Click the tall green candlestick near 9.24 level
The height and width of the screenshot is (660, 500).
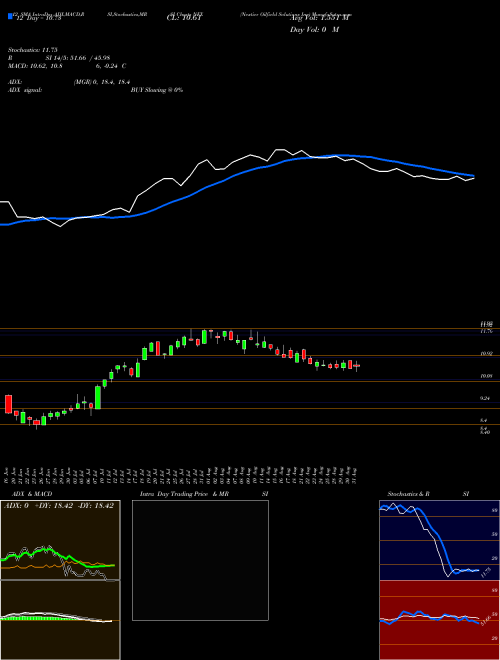[x=98, y=397]
